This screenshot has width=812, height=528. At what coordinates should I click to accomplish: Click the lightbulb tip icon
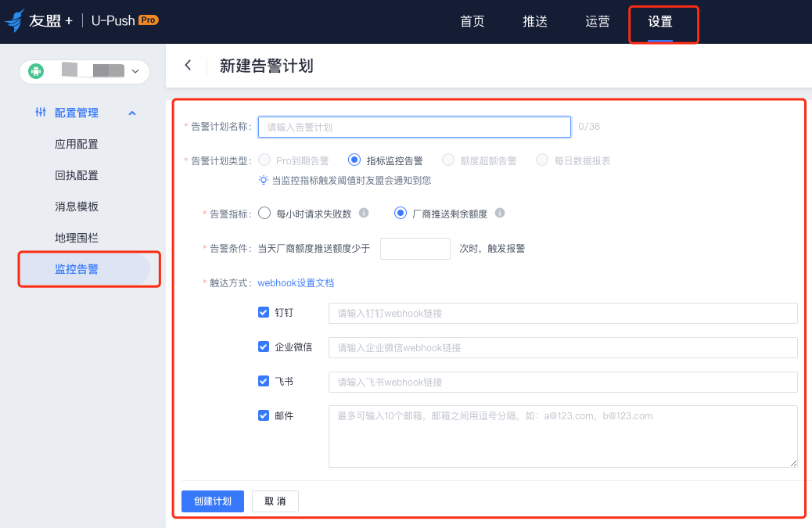[264, 180]
